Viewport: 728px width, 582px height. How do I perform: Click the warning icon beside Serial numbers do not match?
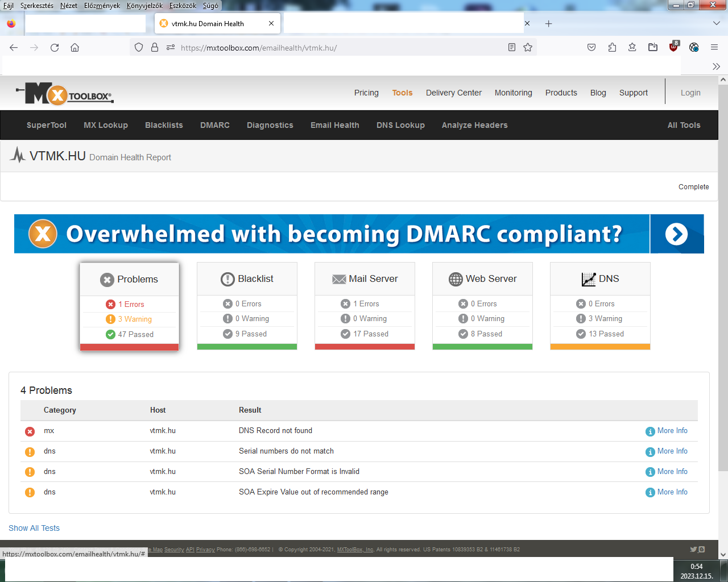pos(30,452)
